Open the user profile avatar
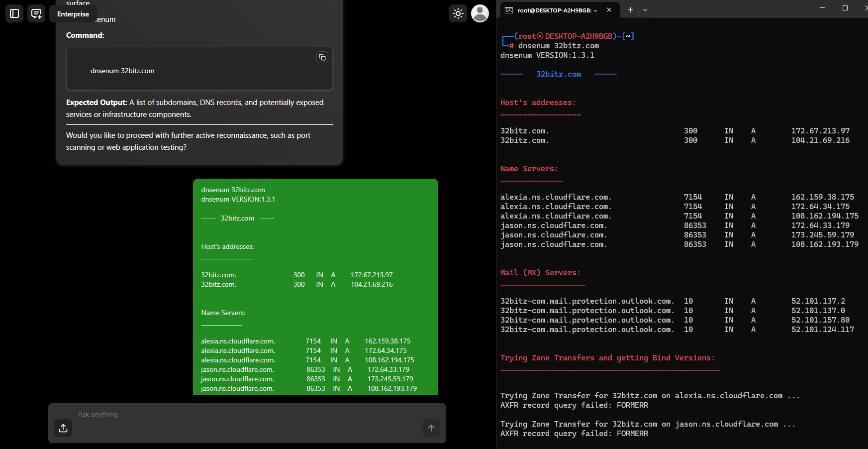 click(x=480, y=13)
